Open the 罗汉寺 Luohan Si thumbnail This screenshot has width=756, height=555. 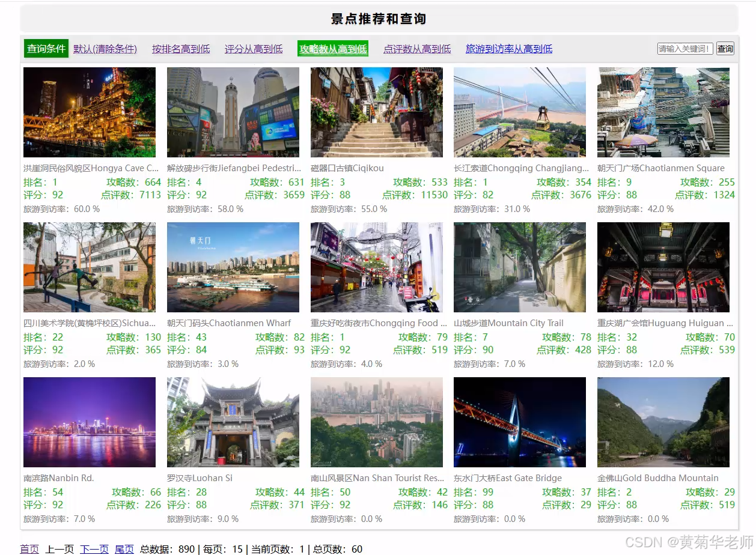point(233,422)
